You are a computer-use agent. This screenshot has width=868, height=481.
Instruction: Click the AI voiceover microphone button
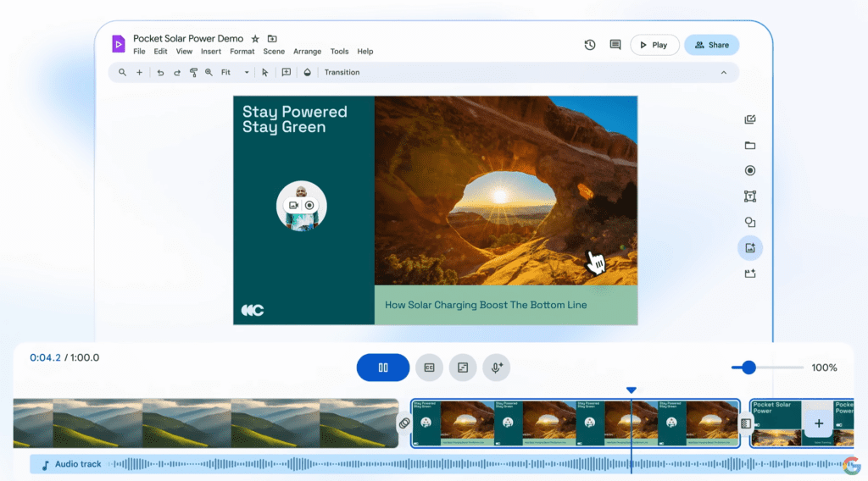(497, 368)
